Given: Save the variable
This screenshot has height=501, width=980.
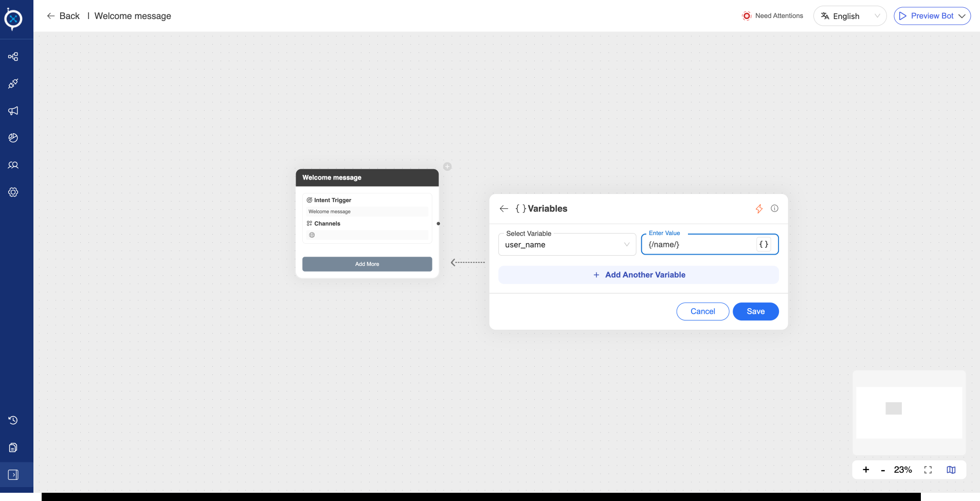Looking at the screenshot, I should pyautogui.click(x=756, y=311).
